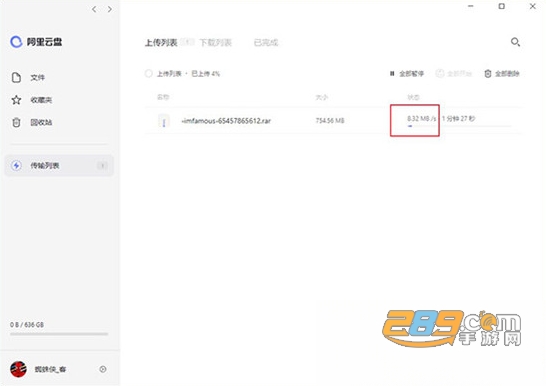The height and width of the screenshot is (386, 546).
Task: Click the Aliyun Drive logo
Action: pos(36,42)
